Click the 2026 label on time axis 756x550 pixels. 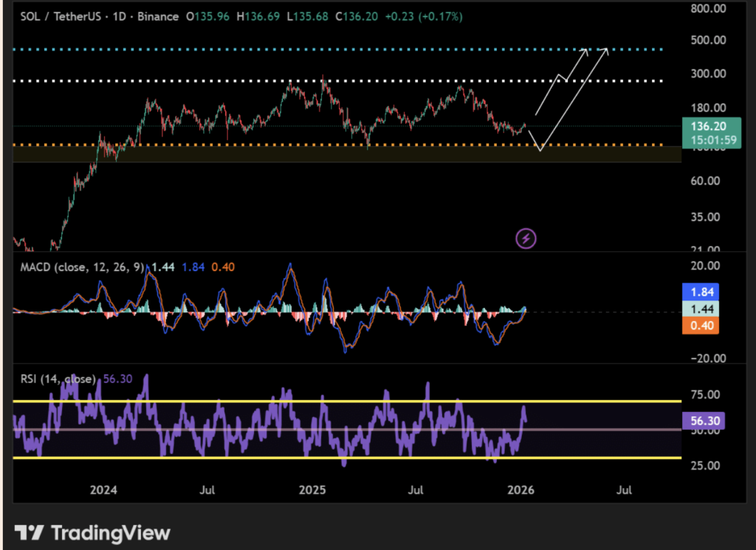click(521, 489)
